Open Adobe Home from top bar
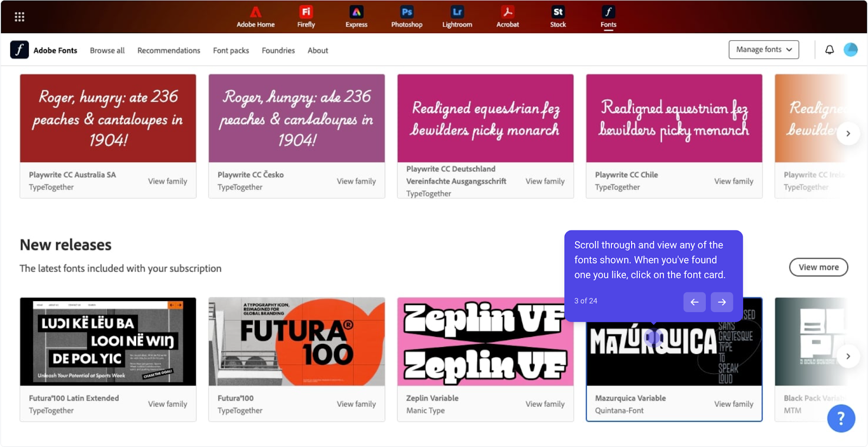The height and width of the screenshot is (447, 868). [256, 17]
